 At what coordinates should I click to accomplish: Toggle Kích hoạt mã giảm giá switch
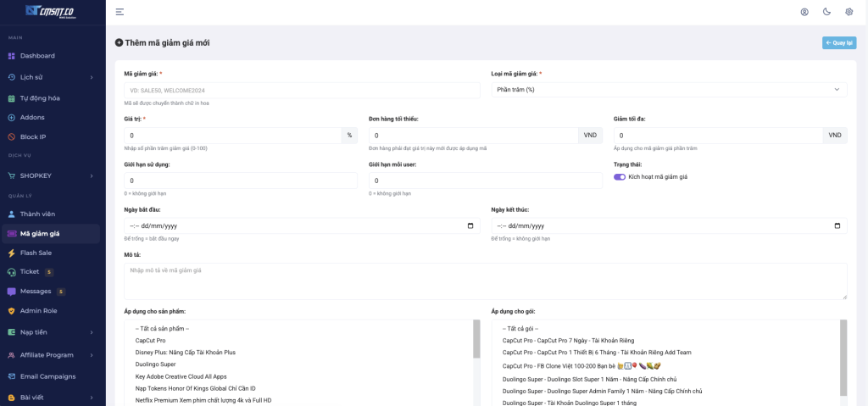pos(620,177)
